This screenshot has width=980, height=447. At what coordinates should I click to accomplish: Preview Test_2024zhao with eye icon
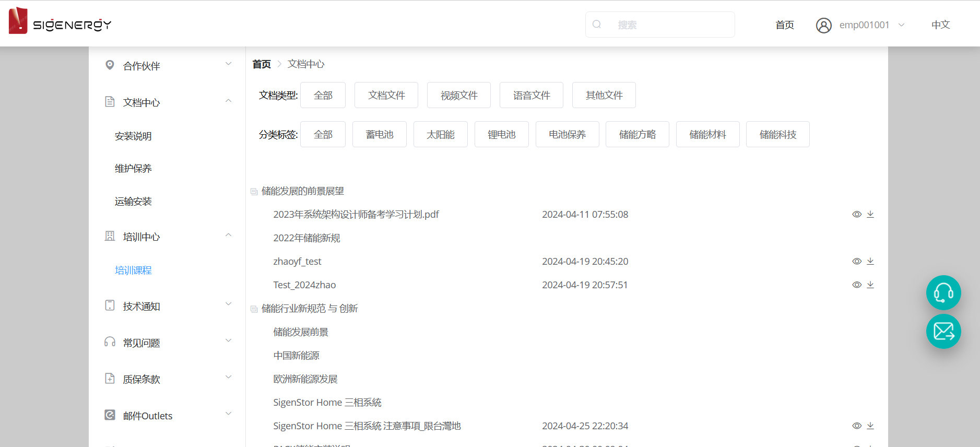pyautogui.click(x=857, y=285)
